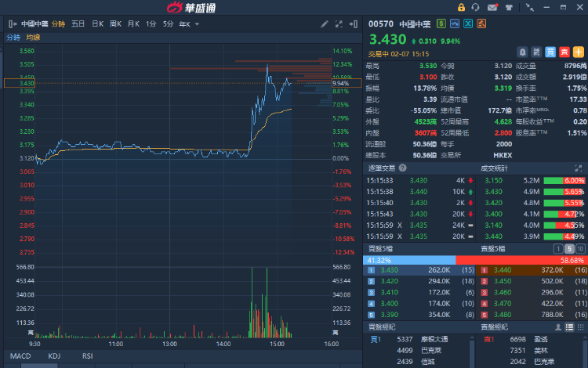This screenshot has width=588, height=368.
Task: Expand the 成交統計 panel
Action: [x=579, y=168]
